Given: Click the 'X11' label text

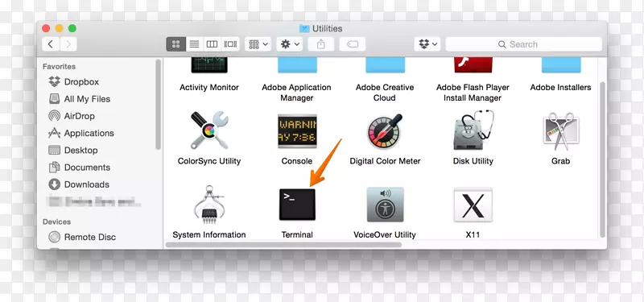Looking at the screenshot, I should pos(473,234).
